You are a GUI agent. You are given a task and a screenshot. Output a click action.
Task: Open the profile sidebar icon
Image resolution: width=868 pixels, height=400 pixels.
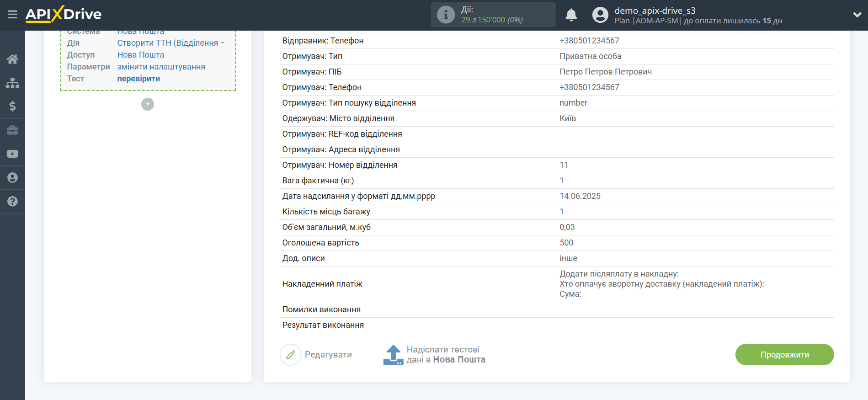tap(12, 178)
